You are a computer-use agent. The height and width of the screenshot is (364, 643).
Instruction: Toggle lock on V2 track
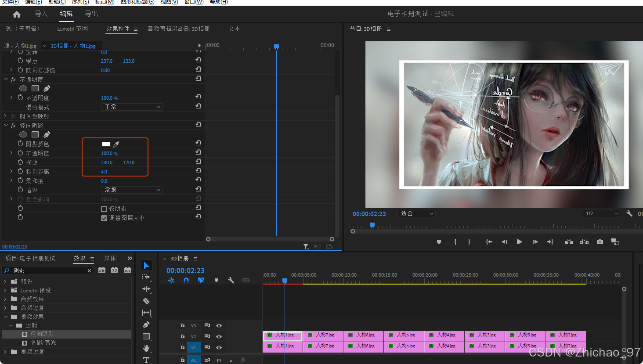[x=182, y=336]
